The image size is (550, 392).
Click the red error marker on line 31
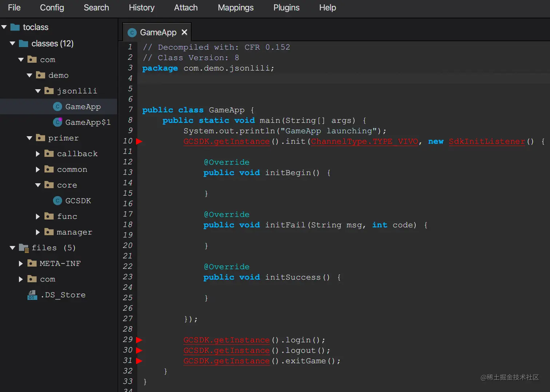(139, 361)
